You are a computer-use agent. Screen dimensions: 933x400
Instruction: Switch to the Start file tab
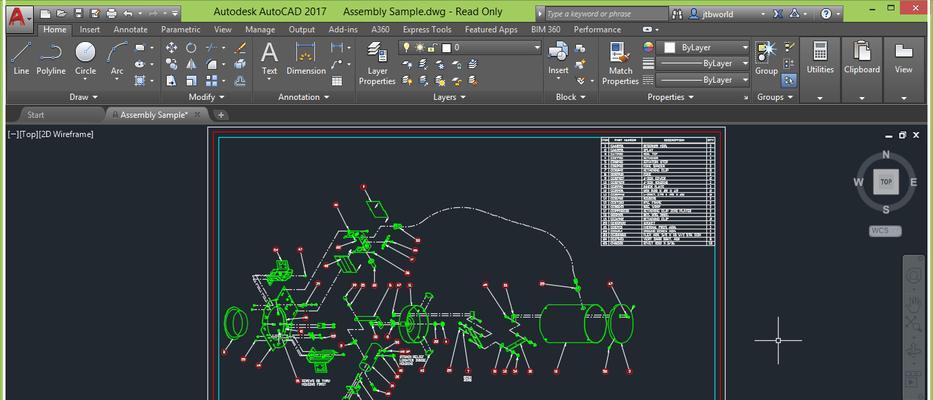click(36, 115)
